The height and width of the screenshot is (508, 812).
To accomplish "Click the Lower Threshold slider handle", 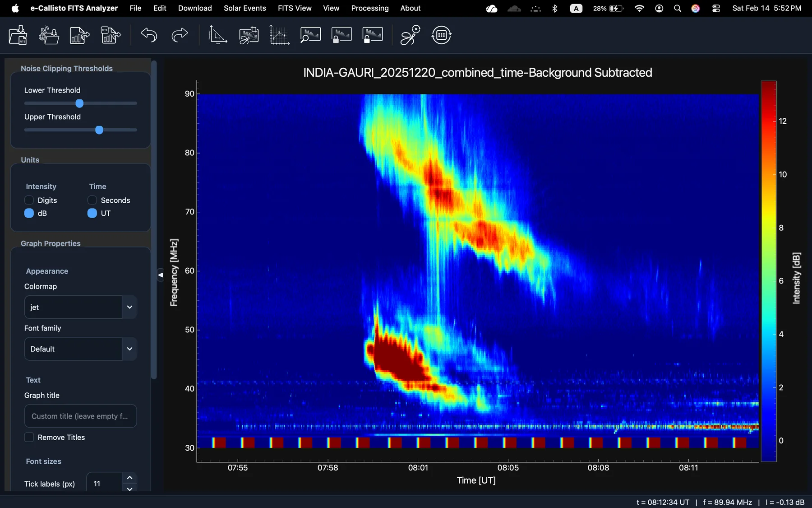I will pyautogui.click(x=79, y=103).
